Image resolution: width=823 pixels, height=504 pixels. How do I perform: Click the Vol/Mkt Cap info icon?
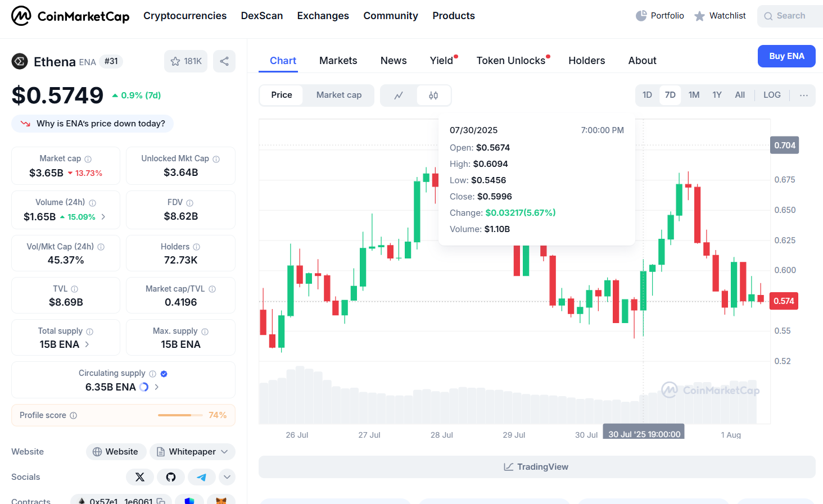point(101,247)
